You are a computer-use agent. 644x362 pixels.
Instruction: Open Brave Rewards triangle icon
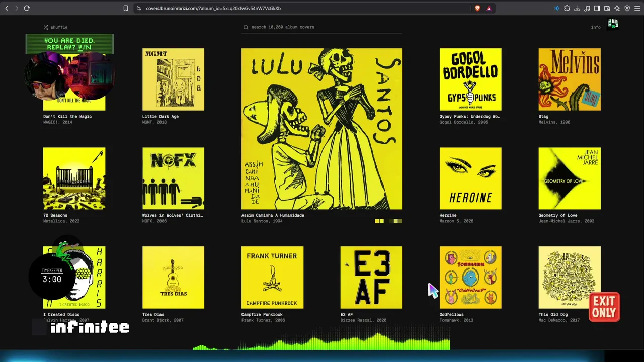click(x=489, y=8)
